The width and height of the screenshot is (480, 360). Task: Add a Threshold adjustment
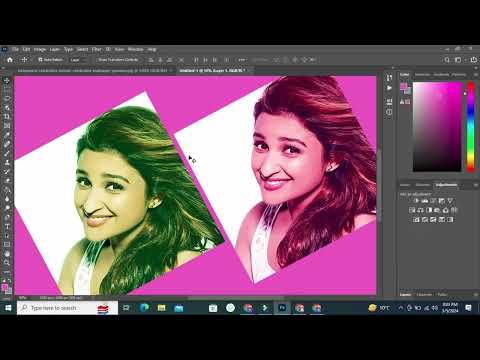pos(433,219)
